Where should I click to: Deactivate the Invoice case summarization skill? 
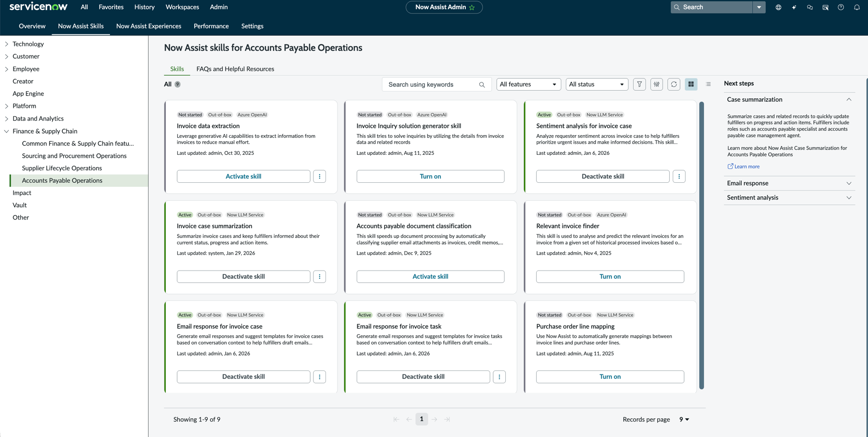click(x=244, y=277)
